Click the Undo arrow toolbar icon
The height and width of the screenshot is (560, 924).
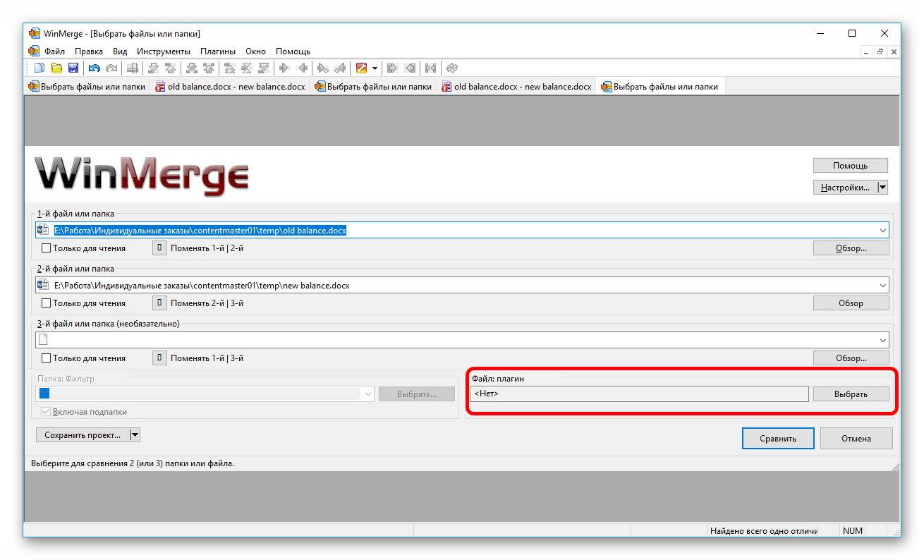click(94, 68)
